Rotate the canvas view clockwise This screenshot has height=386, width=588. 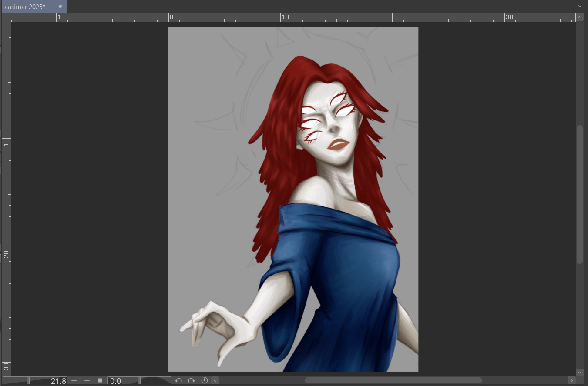(191, 381)
